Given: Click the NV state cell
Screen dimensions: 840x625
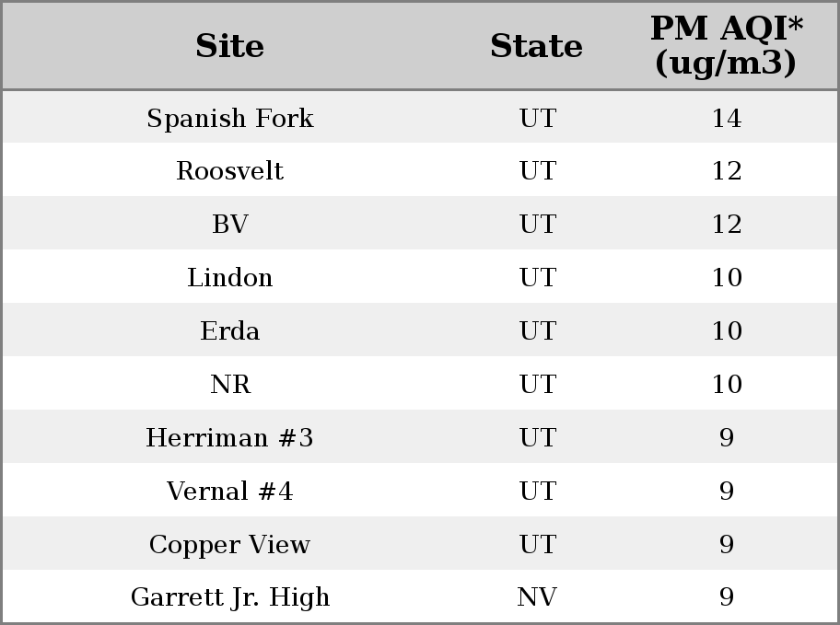Looking at the screenshot, I should coord(537,596).
